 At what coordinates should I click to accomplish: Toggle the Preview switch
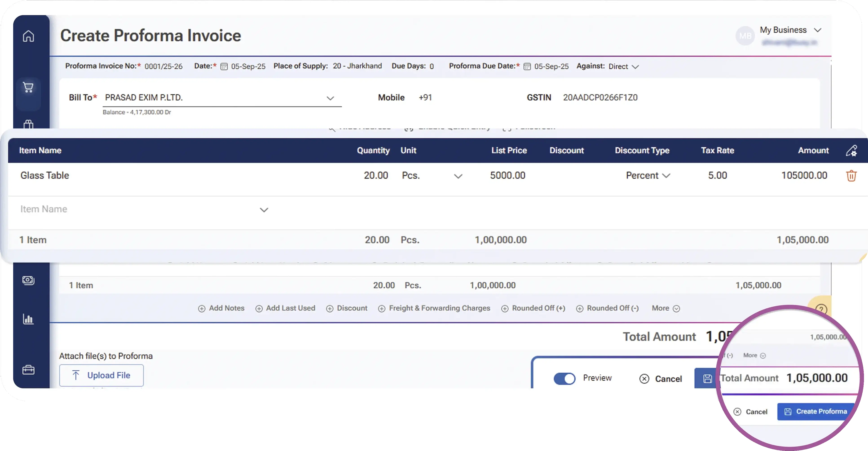564,378
